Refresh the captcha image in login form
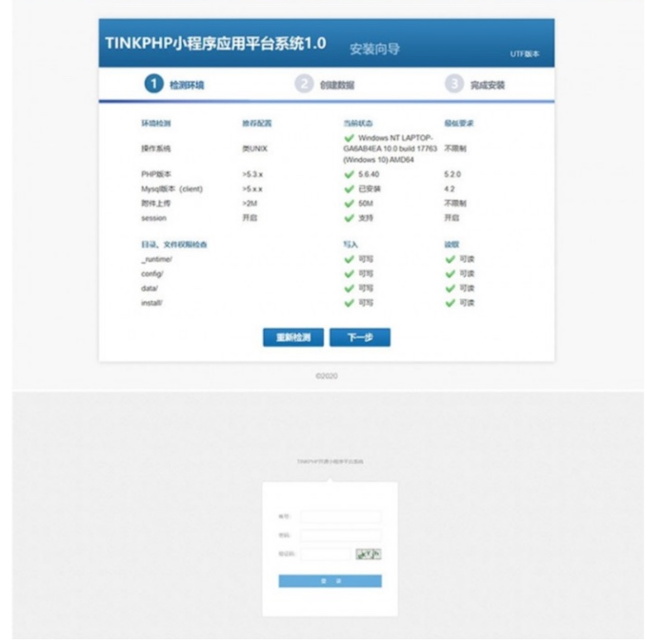The image size is (662, 644). [369, 553]
